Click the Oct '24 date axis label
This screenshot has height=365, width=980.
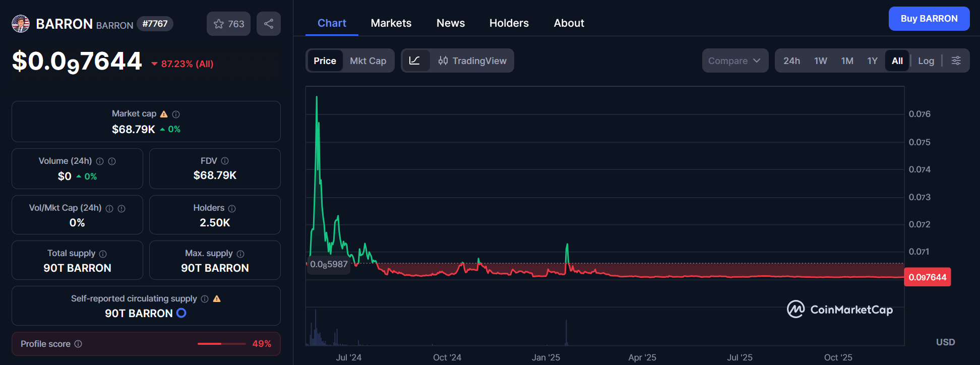(x=447, y=357)
